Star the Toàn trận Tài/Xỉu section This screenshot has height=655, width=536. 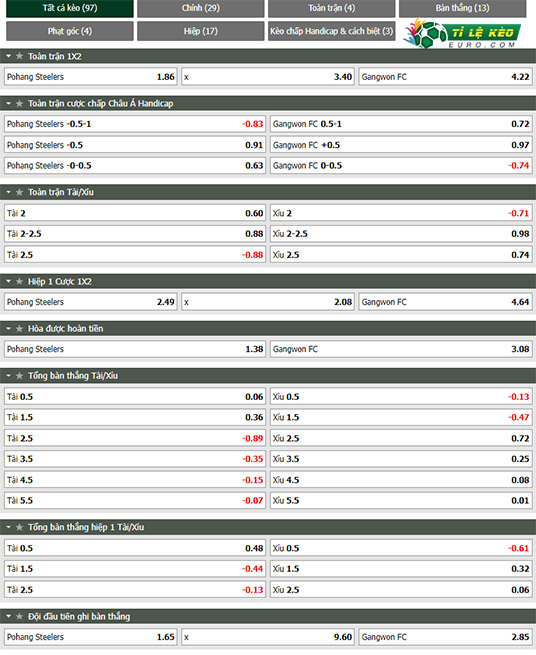[x=19, y=192]
